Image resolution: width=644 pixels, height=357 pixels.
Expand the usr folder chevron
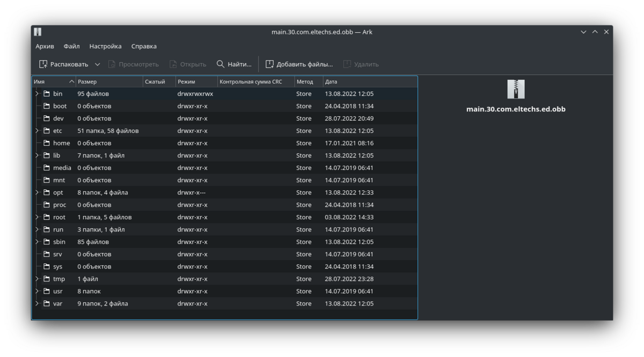pos(37,292)
